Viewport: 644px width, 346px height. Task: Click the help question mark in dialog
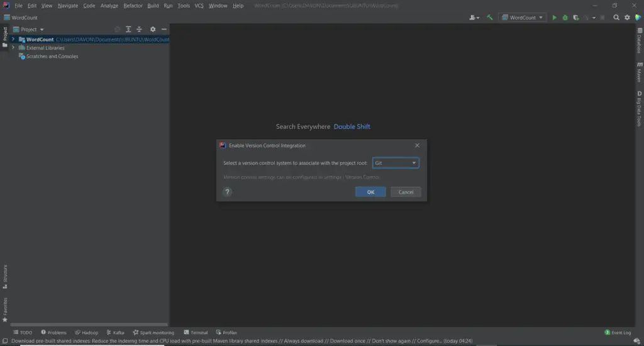(227, 192)
